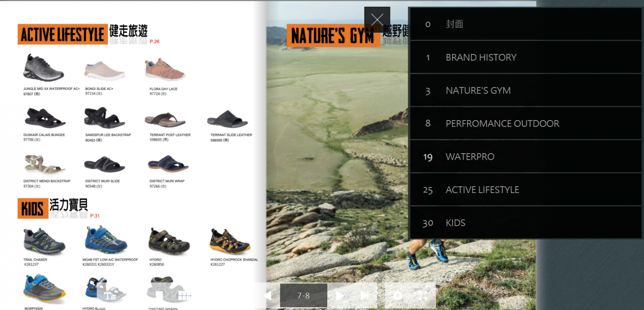This screenshot has height=310, width=644.
Task: Select ACTIVE LIFESTYLE contents entry
Action: click(x=526, y=189)
